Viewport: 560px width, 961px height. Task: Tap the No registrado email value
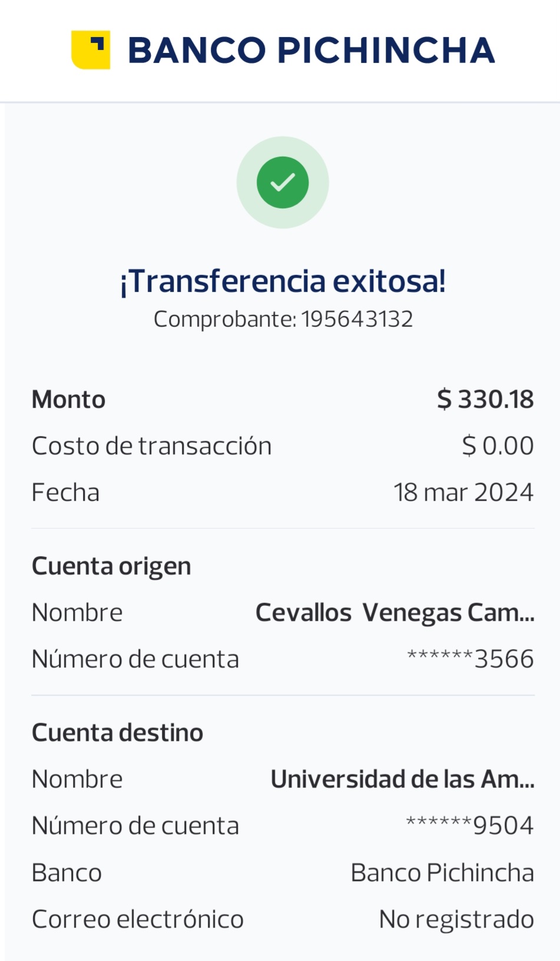point(456,919)
